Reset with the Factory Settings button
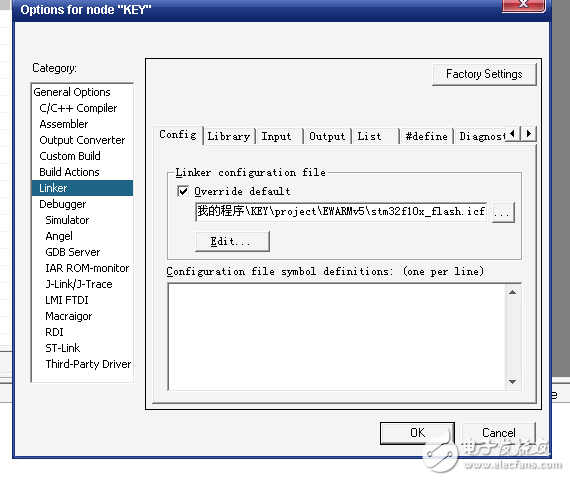The image size is (570, 481). (484, 75)
